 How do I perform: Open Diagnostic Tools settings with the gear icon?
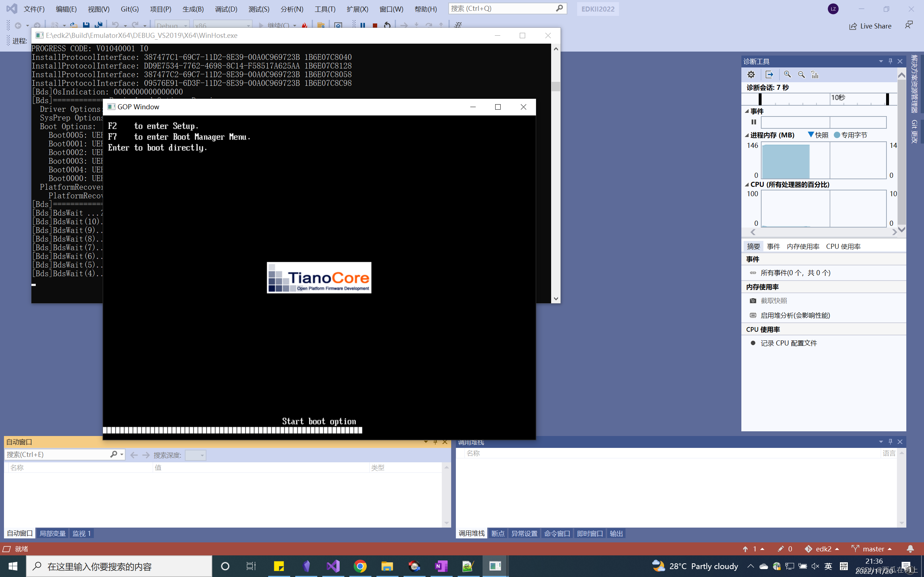coord(751,74)
